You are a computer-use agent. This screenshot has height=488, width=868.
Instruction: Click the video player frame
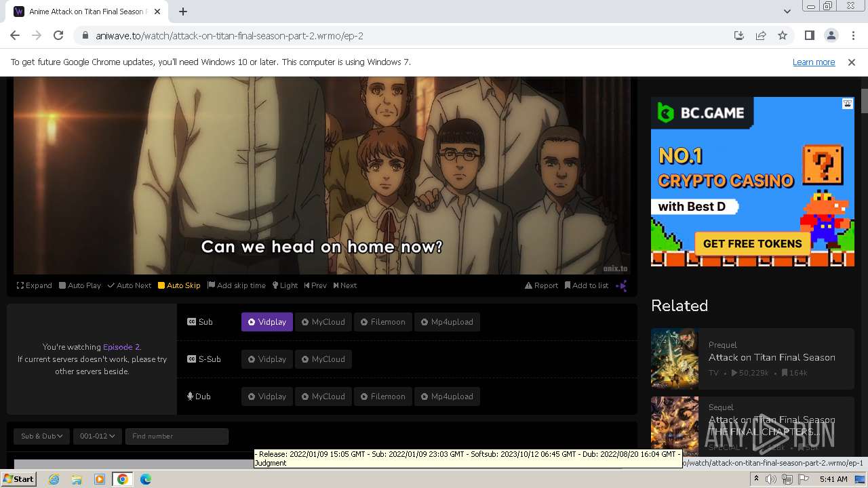[322, 175]
